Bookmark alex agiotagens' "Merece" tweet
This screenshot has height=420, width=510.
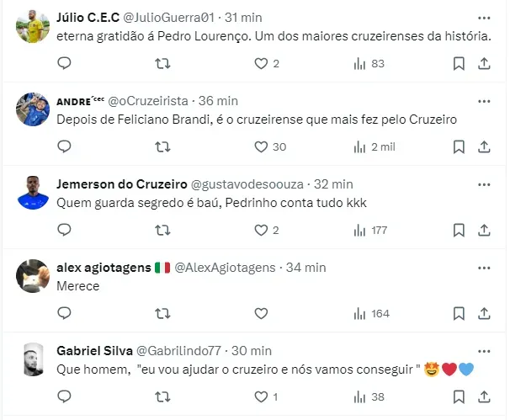459,313
